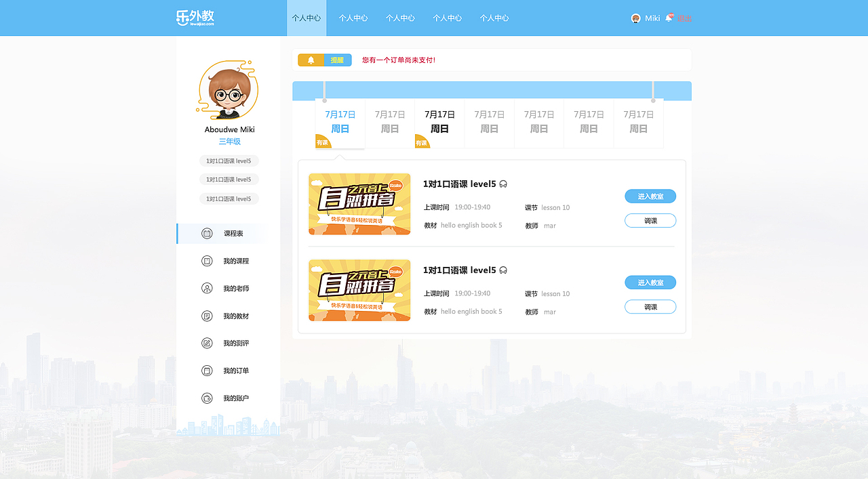Select the second 个人中心 menu item
868x479 pixels.
(x=353, y=18)
